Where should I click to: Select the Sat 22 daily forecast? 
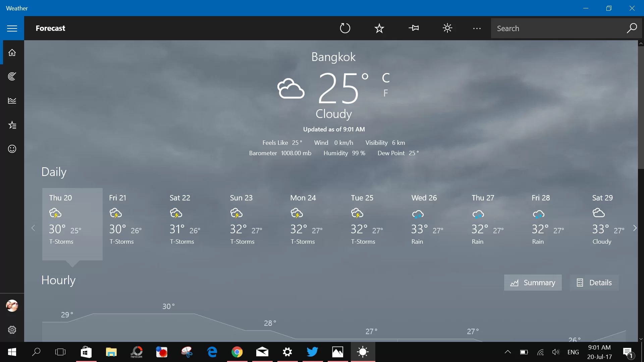click(x=193, y=224)
